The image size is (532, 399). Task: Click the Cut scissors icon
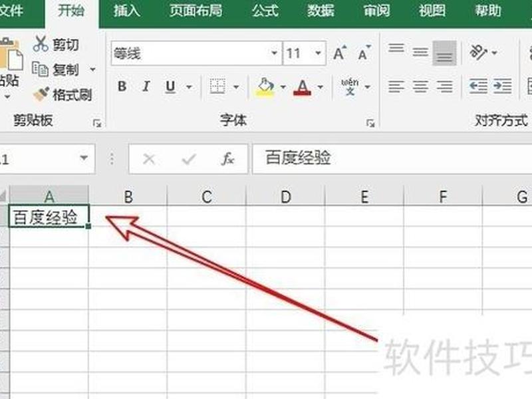tap(41, 44)
